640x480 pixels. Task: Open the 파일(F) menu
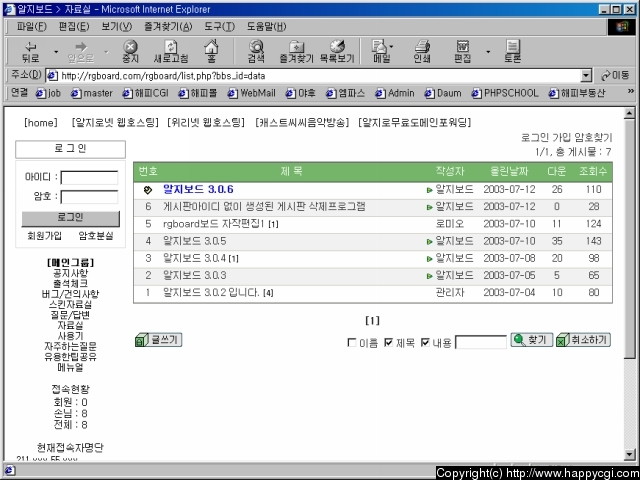click(x=31, y=27)
